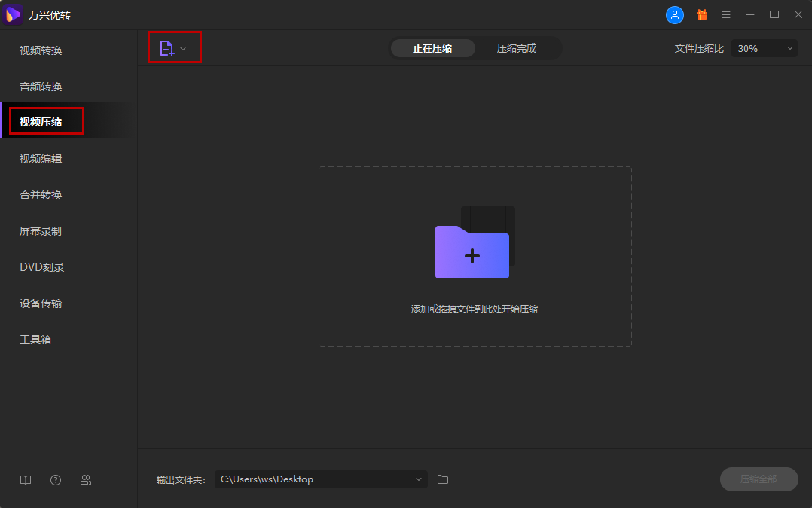Browse the output folder icon
Screen dimensions: 812x508
(x=443, y=479)
